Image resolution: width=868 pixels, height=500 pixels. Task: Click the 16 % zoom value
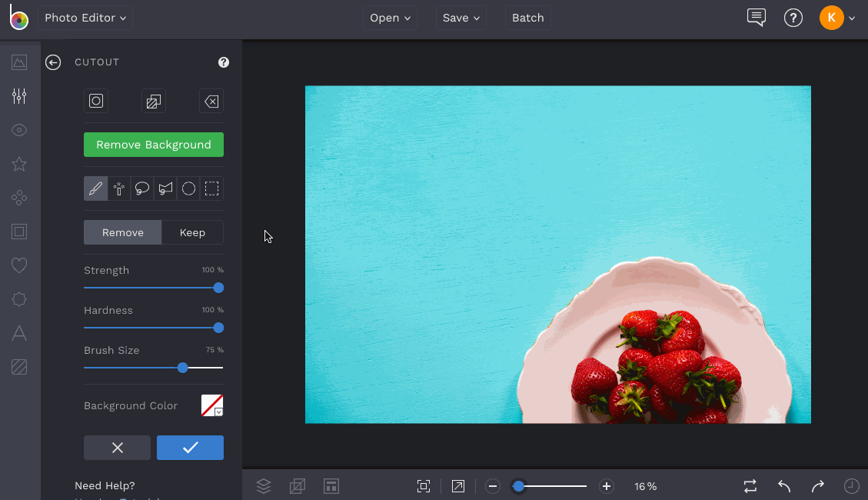(x=646, y=486)
